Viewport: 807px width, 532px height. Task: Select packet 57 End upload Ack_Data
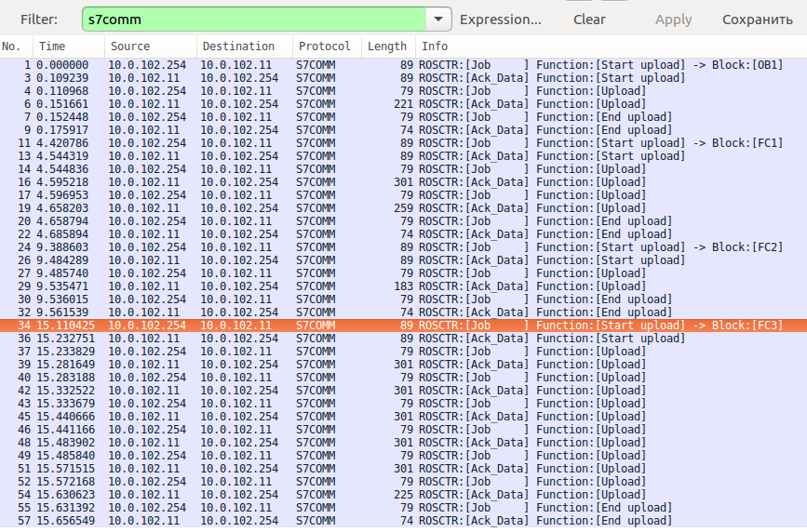point(404,521)
